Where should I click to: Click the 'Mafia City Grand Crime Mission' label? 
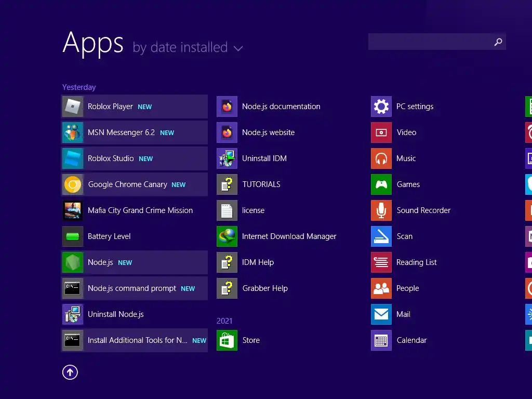point(140,210)
